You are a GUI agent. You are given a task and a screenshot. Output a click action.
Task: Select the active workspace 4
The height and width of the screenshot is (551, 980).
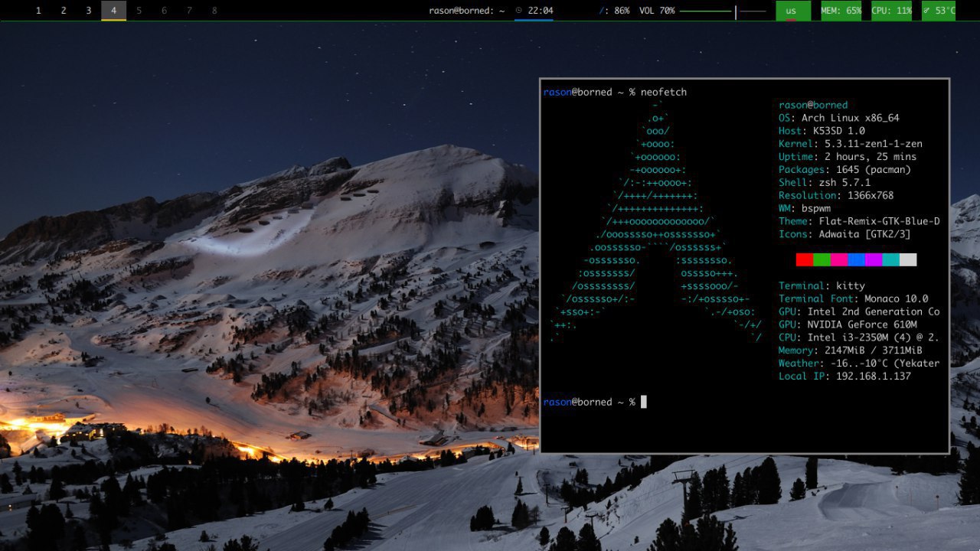(113, 11)
